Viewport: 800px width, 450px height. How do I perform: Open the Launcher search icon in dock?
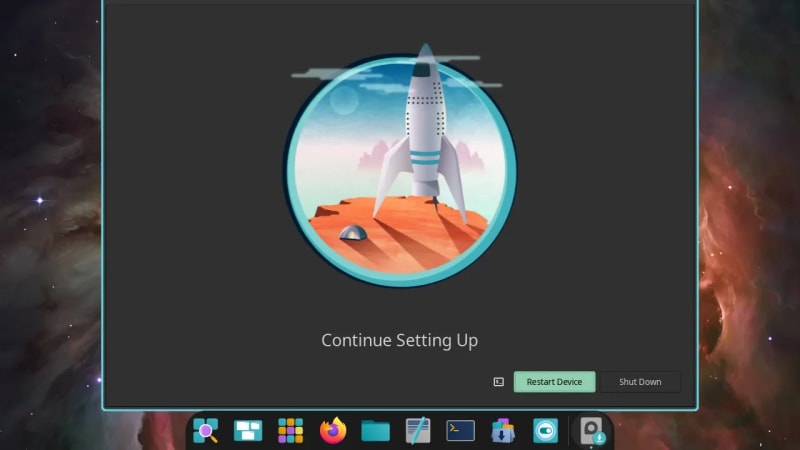point(206,431)
